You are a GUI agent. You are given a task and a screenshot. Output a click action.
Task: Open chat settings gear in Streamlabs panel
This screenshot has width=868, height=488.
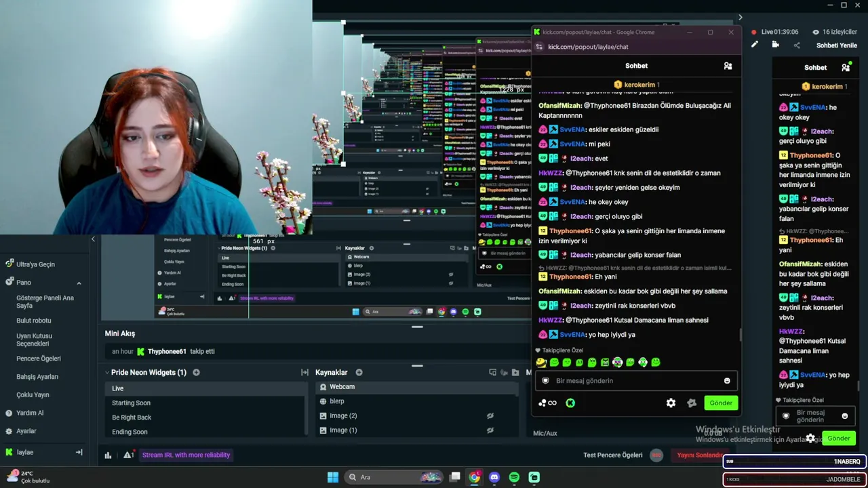tap(810, 439)
